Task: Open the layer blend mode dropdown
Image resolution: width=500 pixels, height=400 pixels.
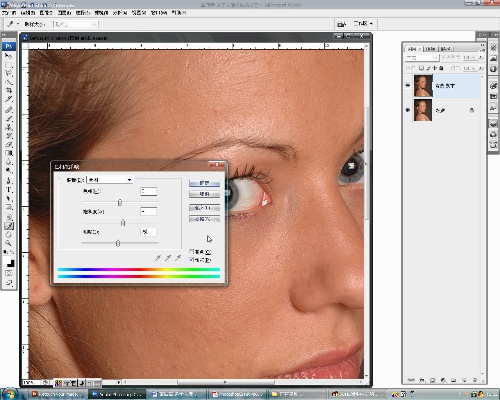Action: click(422, 58)
